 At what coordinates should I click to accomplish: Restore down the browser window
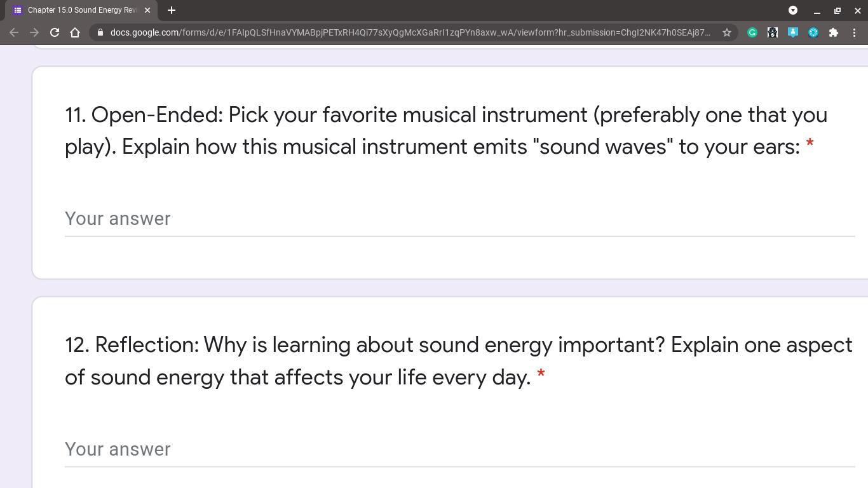coord(837,10)
